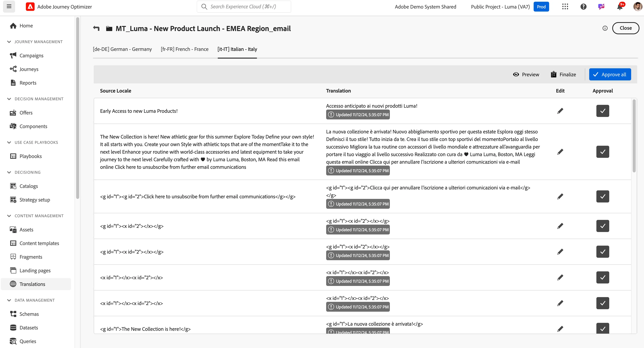Viewport: 644px width, 348px height.
Task: Select the Italian - Italy tab
Action: [x=237, y=49]
